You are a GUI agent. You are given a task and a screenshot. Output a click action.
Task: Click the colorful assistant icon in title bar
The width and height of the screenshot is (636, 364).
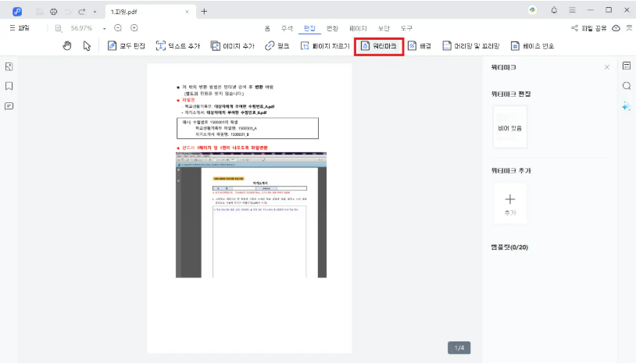pyautogui.click(x=532, y=10)
